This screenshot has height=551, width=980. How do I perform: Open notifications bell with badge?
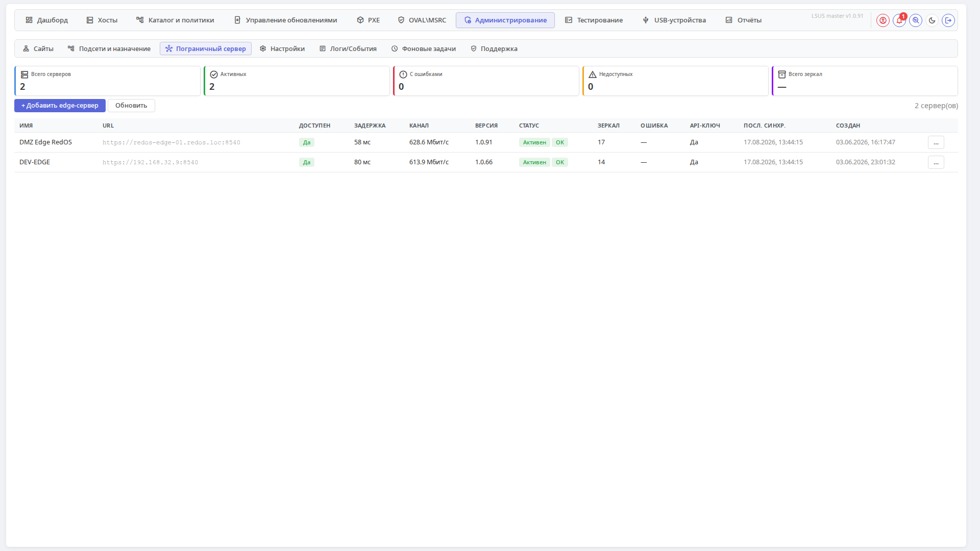[899, 20]
